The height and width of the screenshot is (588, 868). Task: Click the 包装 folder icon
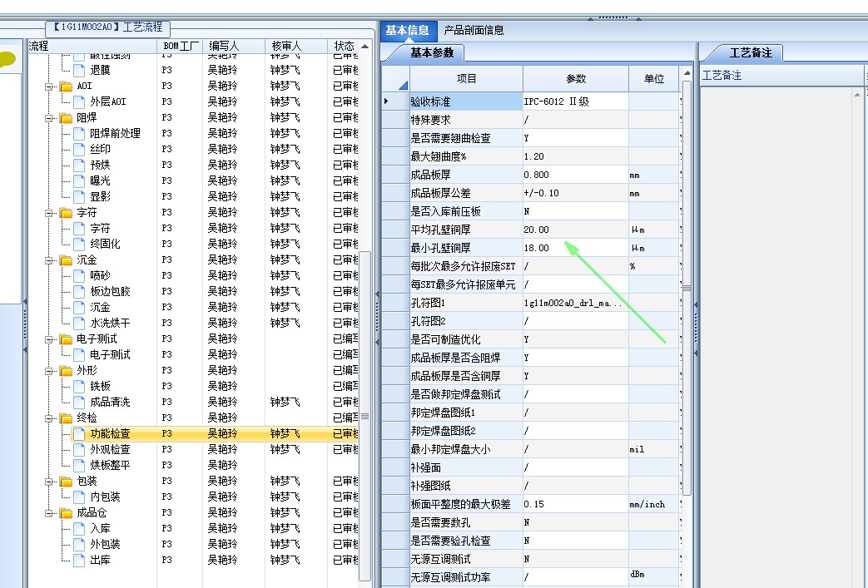coord(66,482)
